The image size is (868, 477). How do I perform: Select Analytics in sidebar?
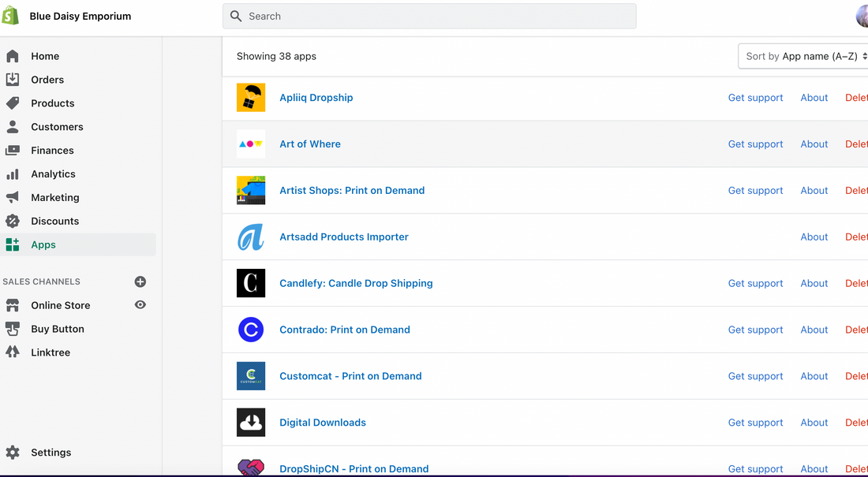pos(53,173)
